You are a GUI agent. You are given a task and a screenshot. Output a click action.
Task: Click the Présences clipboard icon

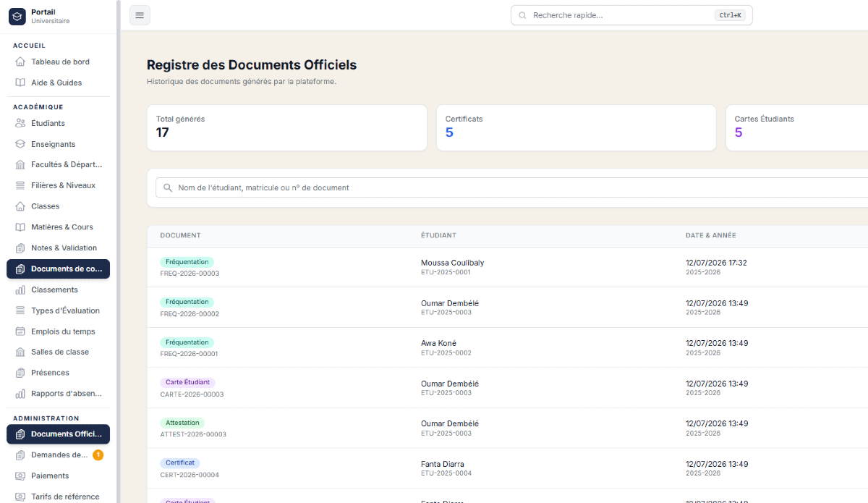pos(20,373)
